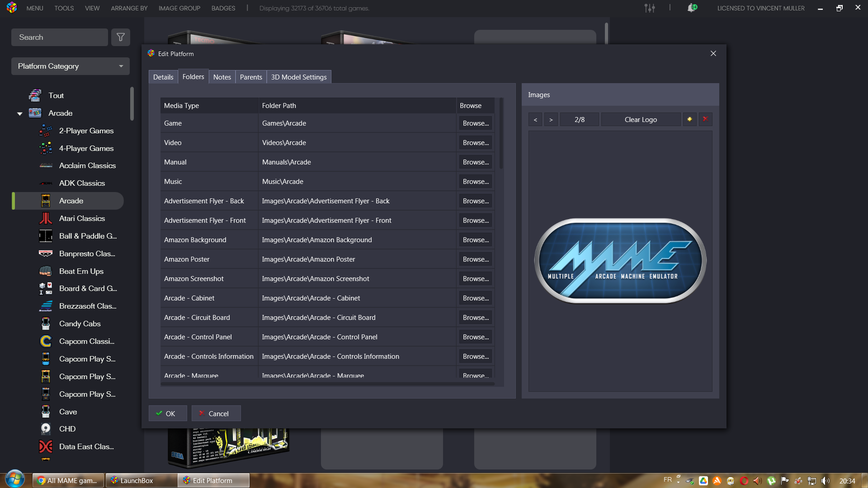This screenshot has width=868, height=488.
Task: Click the volume speaker tray icon
Action: click(826, 481)
